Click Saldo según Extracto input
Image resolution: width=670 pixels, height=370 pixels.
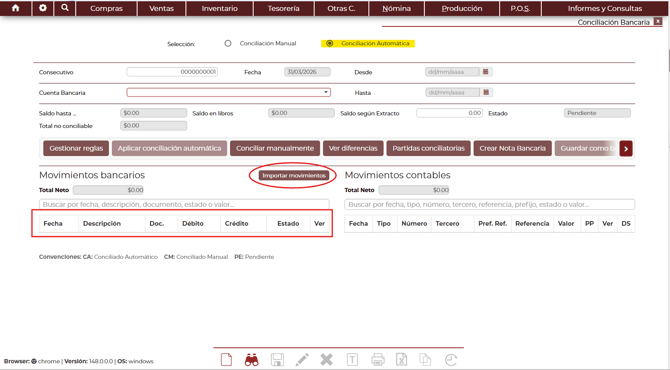(x=450, y=113)
